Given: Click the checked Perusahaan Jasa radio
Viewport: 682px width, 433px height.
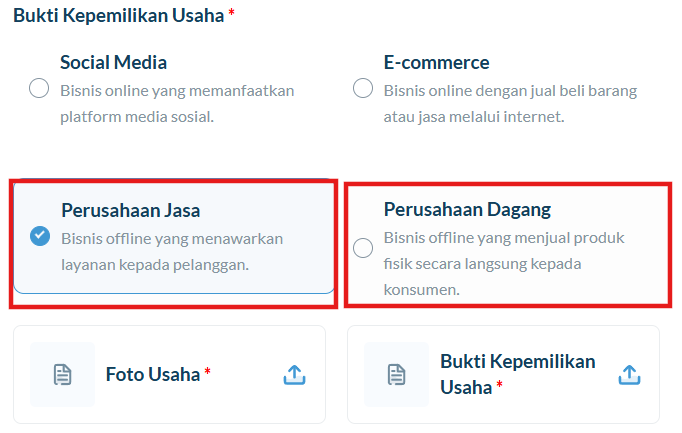Looking at the screenshot, I should click(x=40, y=236).
